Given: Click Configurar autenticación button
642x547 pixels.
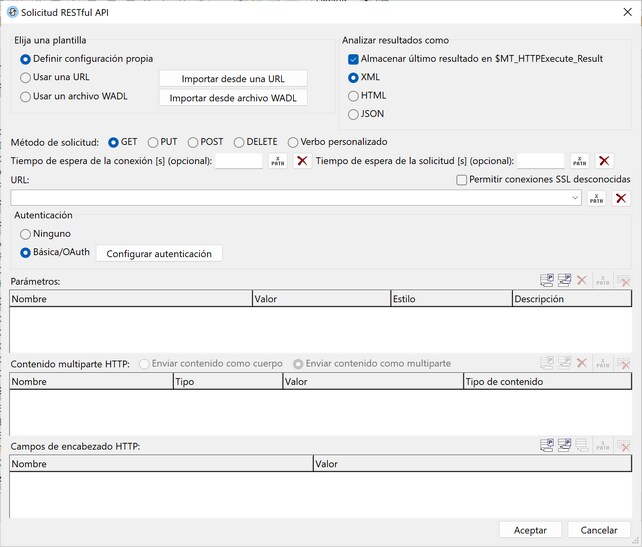Looking at the screenshot, I should point(159,253).
